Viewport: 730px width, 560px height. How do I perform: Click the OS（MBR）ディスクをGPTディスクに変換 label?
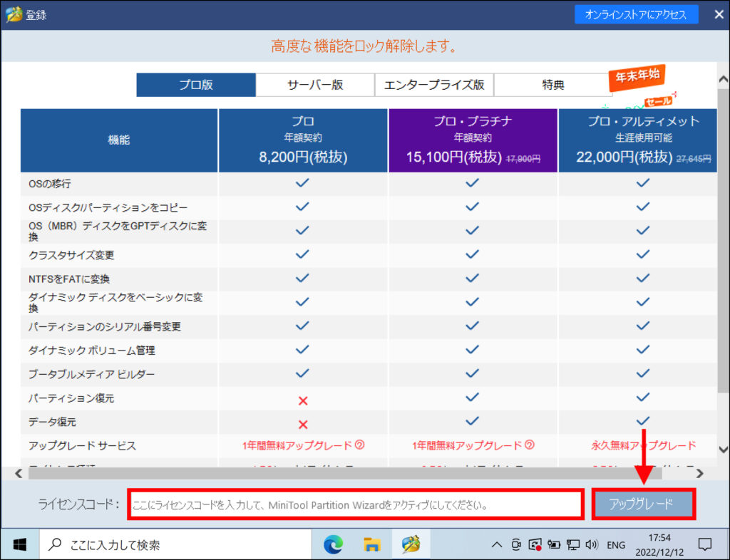point(118,231)
